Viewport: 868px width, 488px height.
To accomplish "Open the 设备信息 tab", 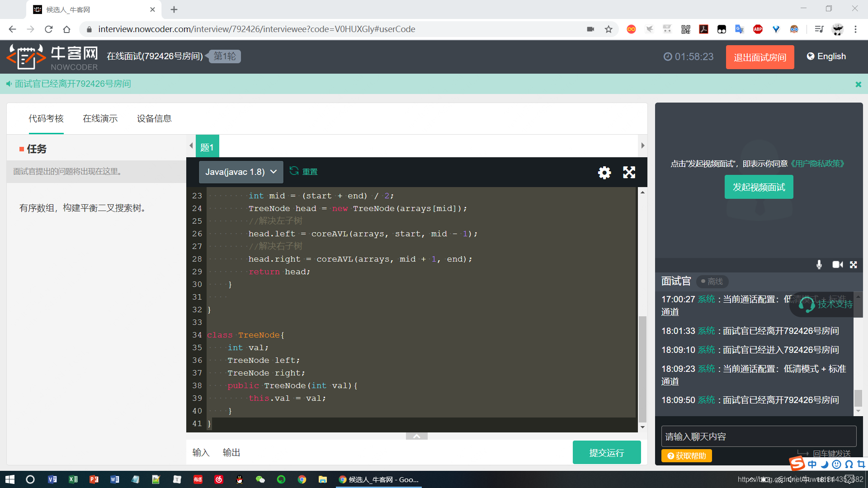I will (154, 118).
